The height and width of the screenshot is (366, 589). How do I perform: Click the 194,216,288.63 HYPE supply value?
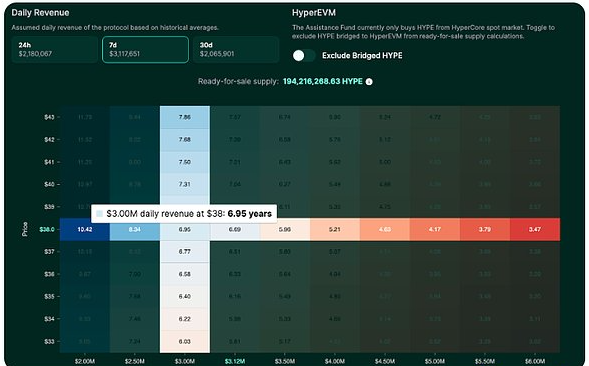point(323,82)
